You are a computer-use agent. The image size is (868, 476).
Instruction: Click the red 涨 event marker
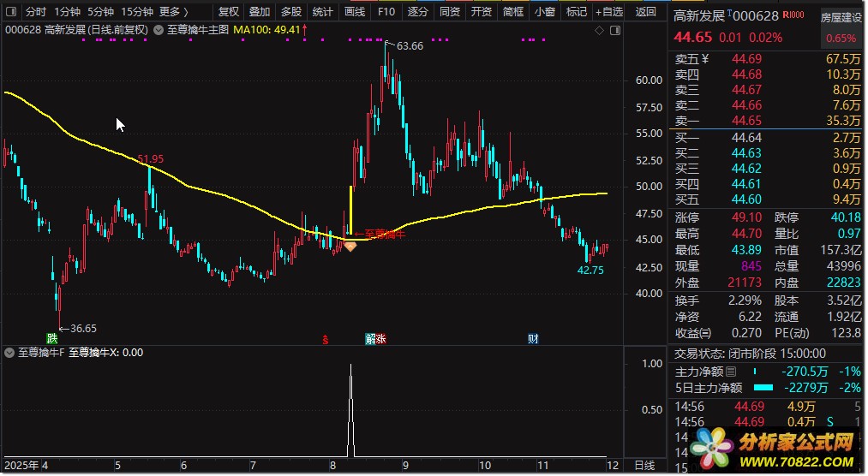pyautogui.click(x=381, y=338)
